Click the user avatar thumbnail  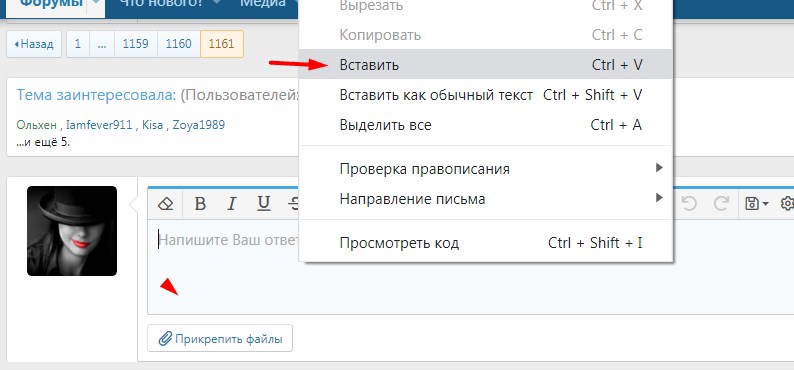tap(72, 231)
